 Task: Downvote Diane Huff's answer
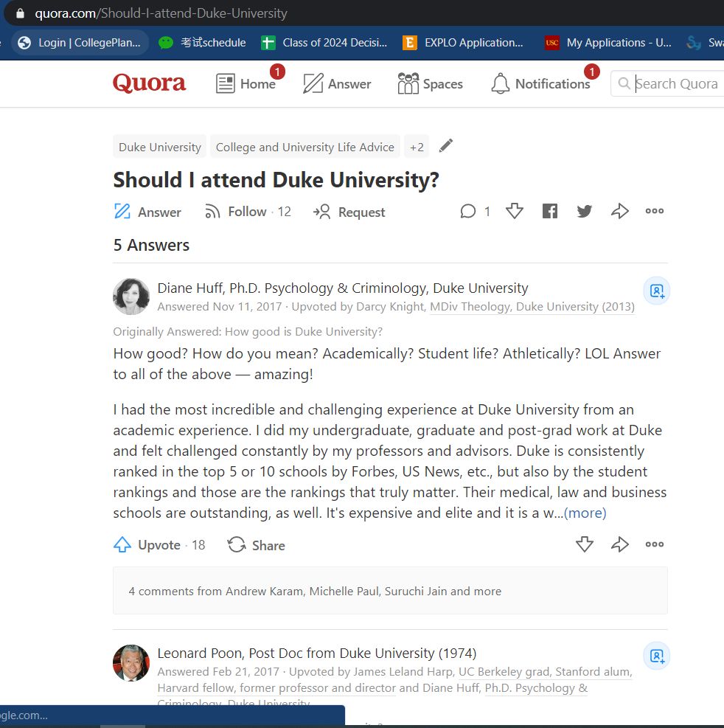(585, 544)
